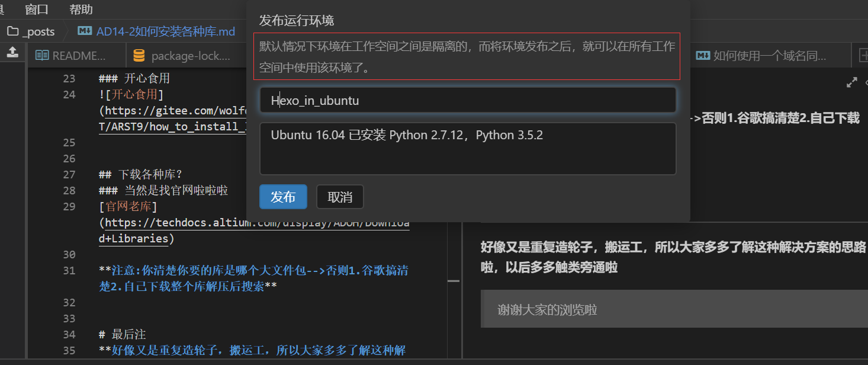
Task: Click the AD14-2如何安装各种库.md breadcrumb
Action: [165, 31]
